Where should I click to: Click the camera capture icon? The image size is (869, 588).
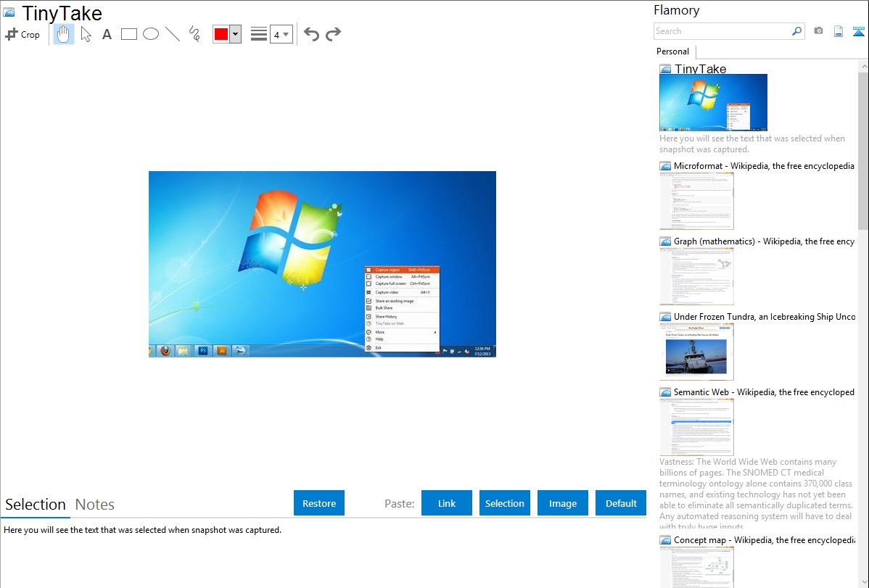tap(818, 31)
